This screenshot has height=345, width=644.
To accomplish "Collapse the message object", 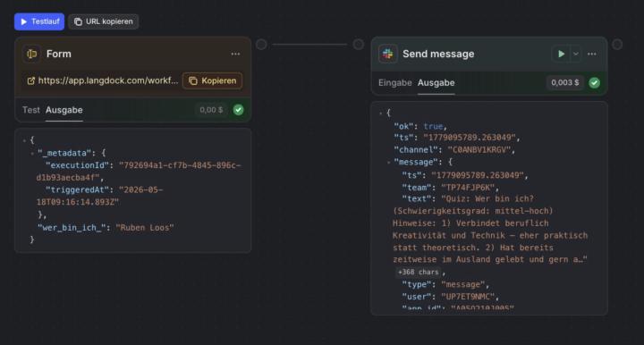I will click(388, 163).
